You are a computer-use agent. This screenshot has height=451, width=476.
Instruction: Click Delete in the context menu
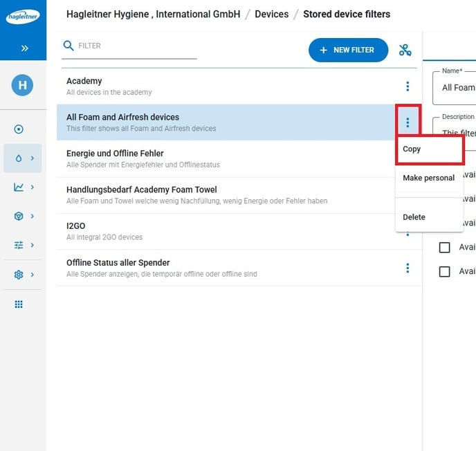pos(414,217)
